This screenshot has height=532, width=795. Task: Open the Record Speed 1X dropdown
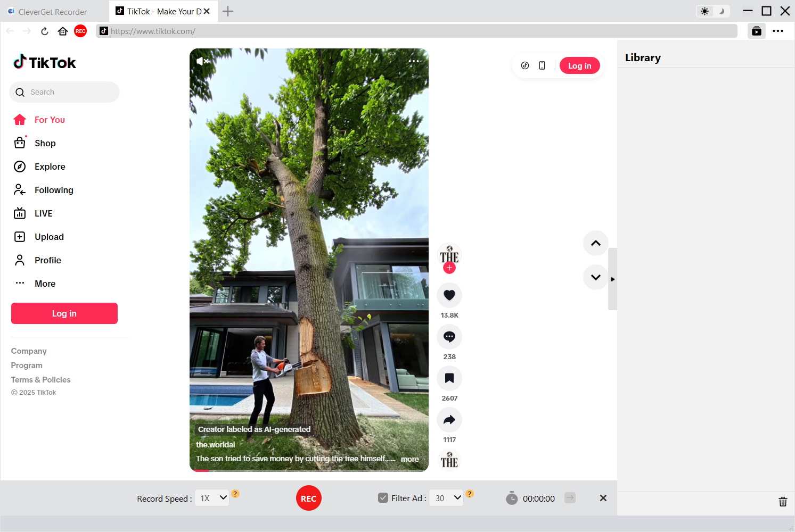pos(212,498)
